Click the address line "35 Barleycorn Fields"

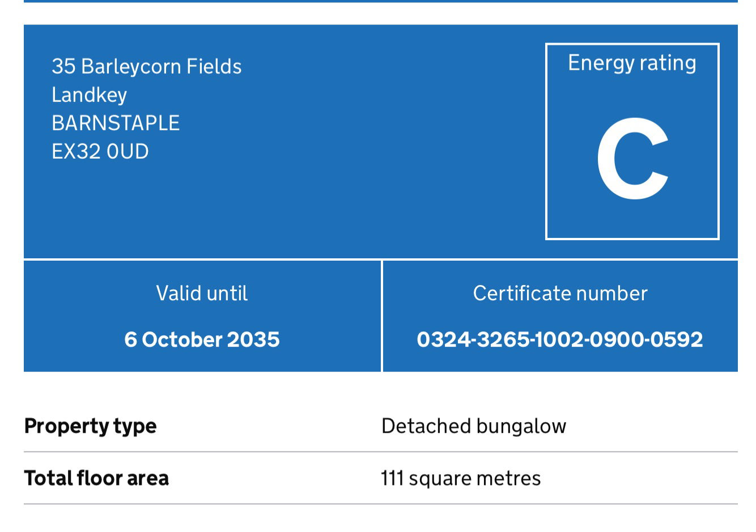(146, 66)
